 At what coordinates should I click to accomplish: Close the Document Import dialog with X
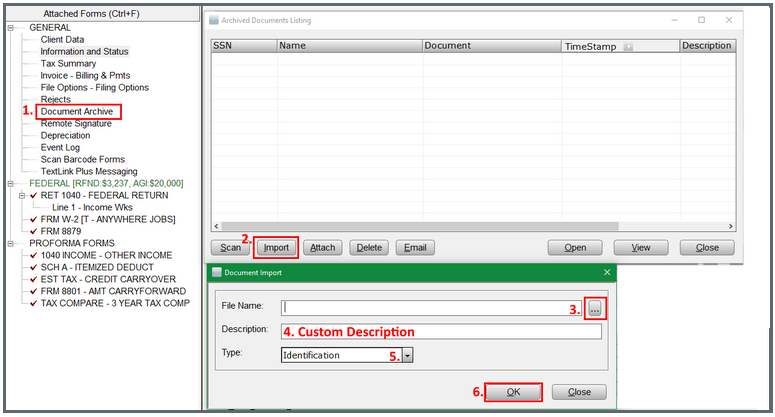tap(606, 272)
